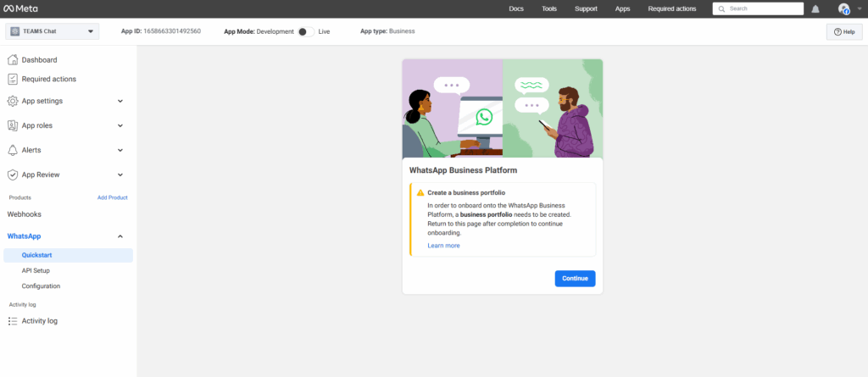The image size is (868, 377).
Task: Click the WhatsApp sidebar label
Action: 24,236
